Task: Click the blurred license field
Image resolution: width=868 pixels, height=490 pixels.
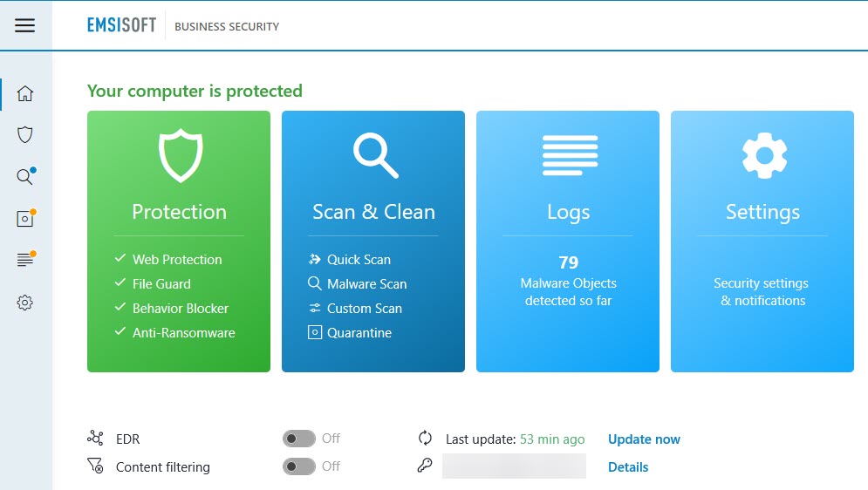Action: point(514,466)
